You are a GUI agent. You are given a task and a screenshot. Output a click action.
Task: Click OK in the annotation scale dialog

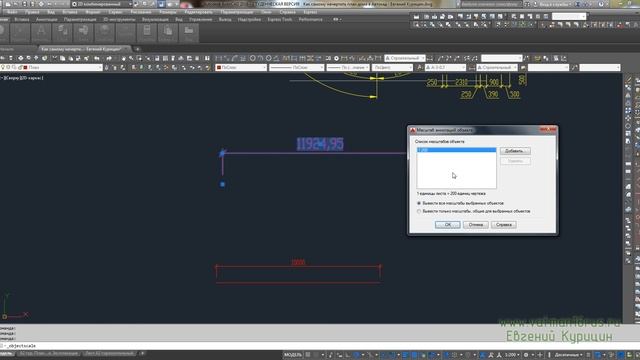(x=448, y=225)
